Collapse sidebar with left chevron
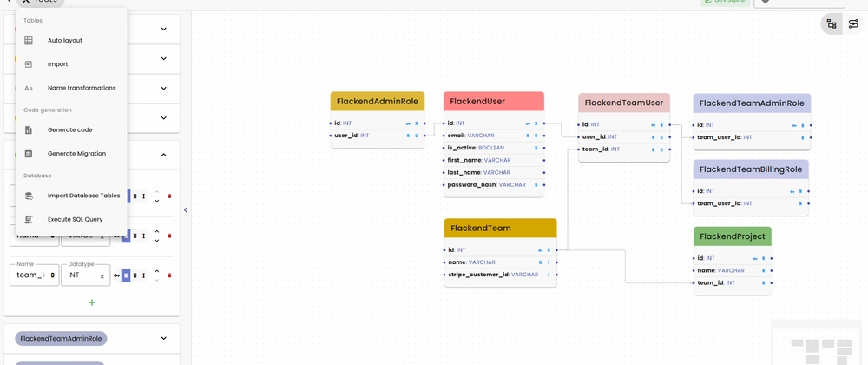 186,210
